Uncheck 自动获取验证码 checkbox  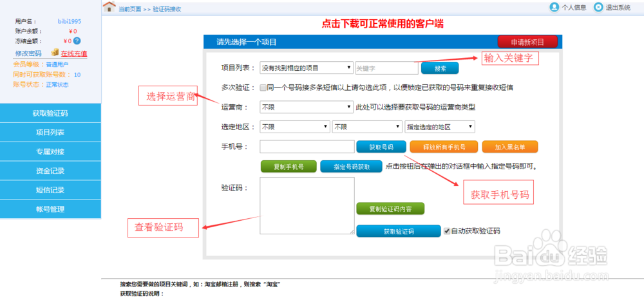(x=447, y=231)
